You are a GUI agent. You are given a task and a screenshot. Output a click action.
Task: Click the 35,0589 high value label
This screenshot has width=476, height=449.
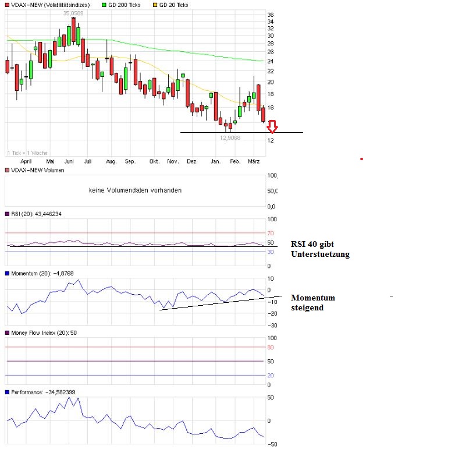(73, 13)
